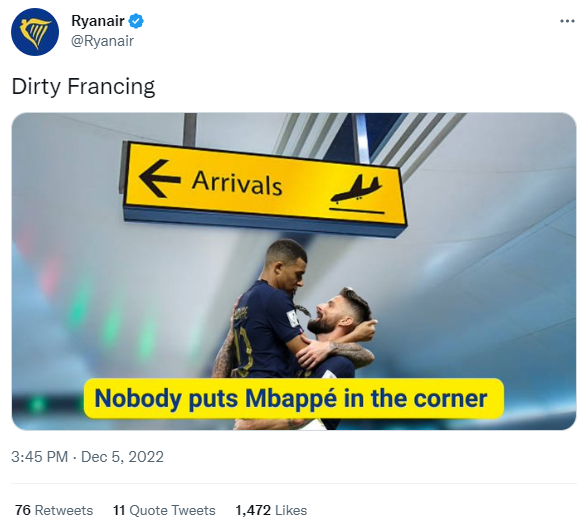
Task: Click the badge on the jersey sleeve
Action: coord(294,318)
